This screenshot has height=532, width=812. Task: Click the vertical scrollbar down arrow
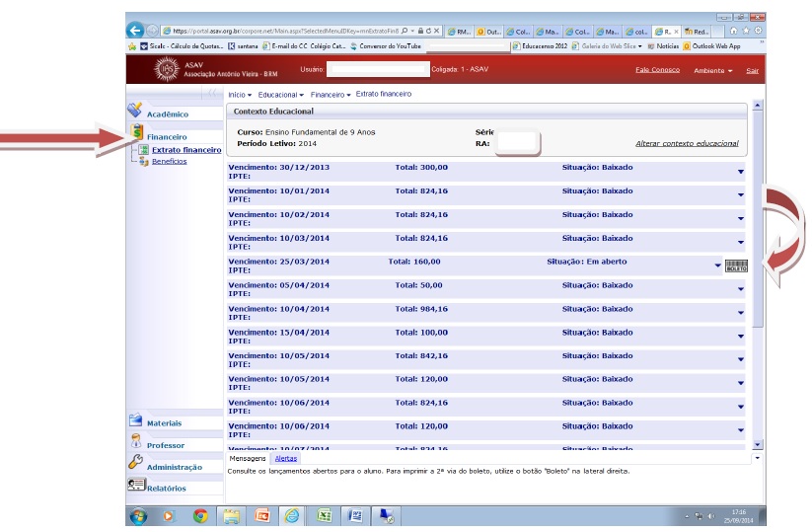[757, 444]
